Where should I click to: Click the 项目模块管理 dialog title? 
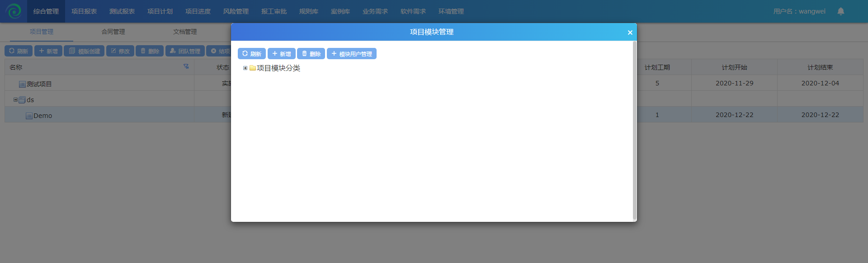[432, 32]
